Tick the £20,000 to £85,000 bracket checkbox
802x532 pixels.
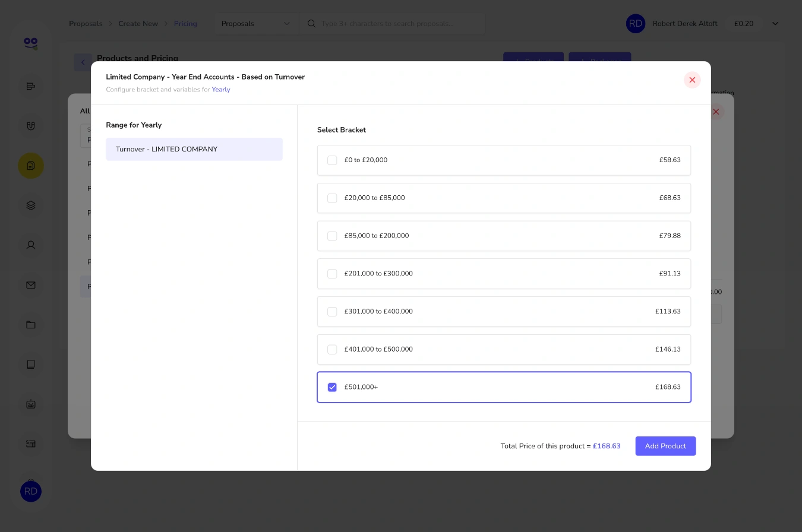click(332, 198)
